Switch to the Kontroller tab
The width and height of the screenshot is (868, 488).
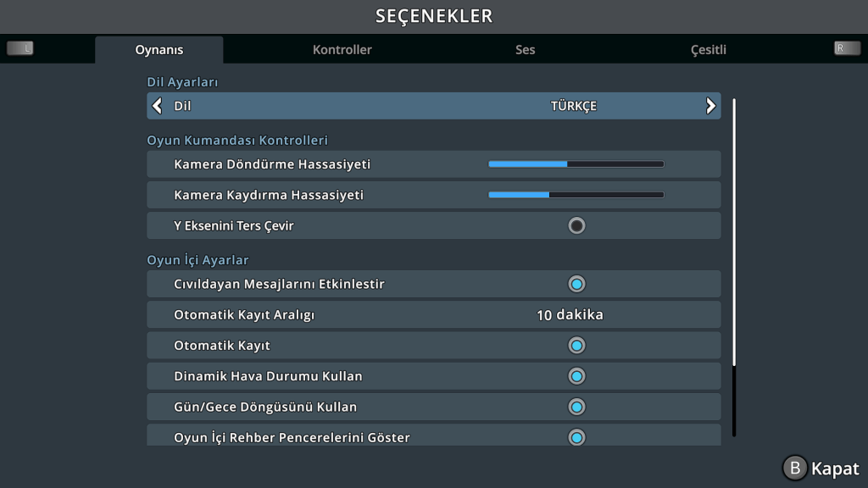(342, 50)
